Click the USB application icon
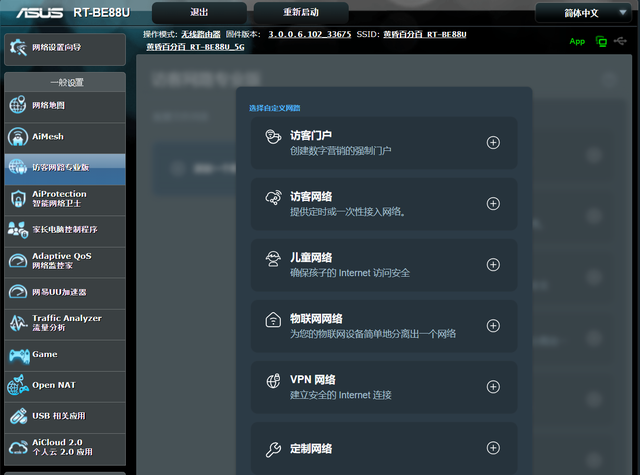This screenshot has width=640, height=475. tap(18, 416)
